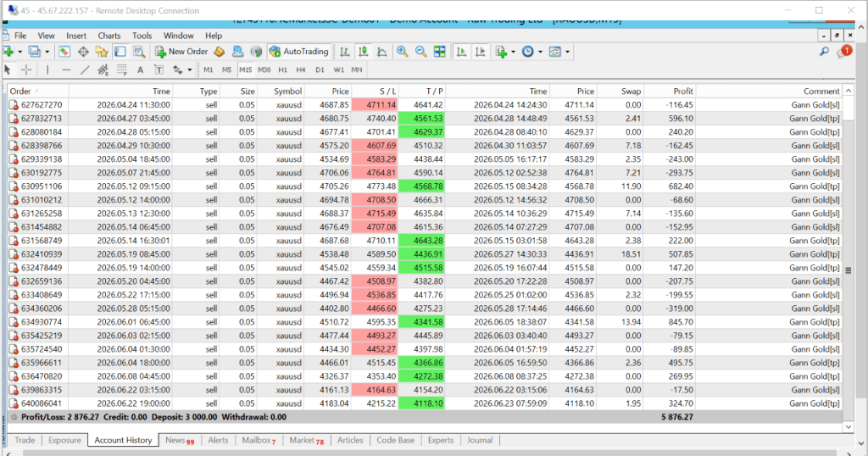Switch to the Journal tab
868x456 pixels.
point(480,440)
